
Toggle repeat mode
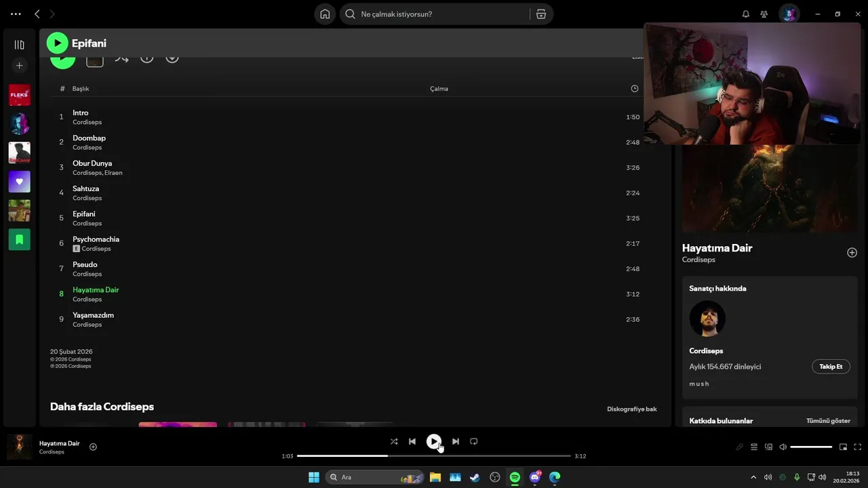click(x=474, y=441)
